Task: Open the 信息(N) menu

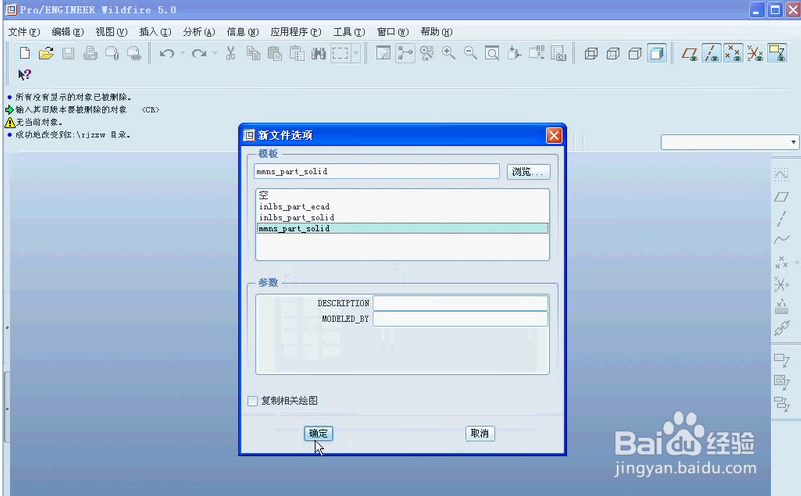Action: tap(243, 32)
